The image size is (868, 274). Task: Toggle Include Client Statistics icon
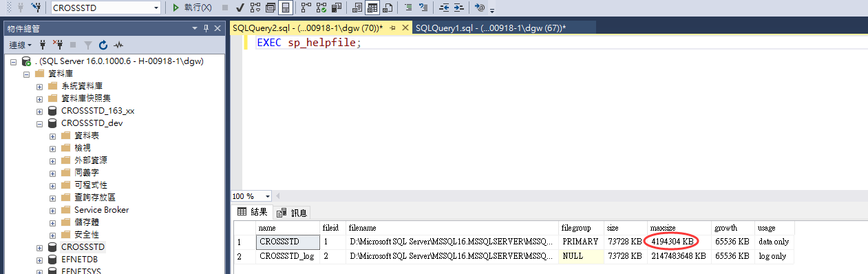tap(336, 8)
